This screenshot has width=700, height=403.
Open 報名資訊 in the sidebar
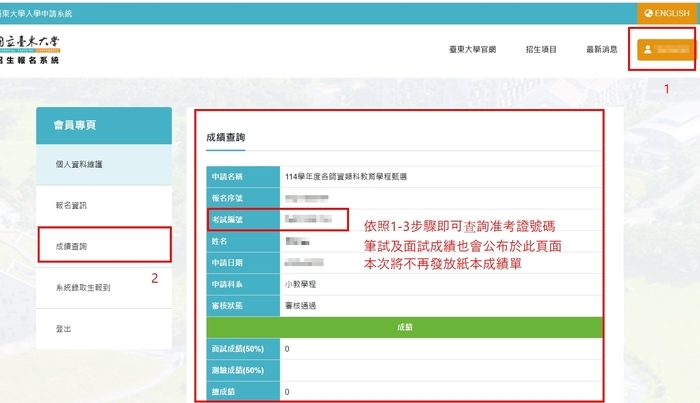tap(72, 205)
